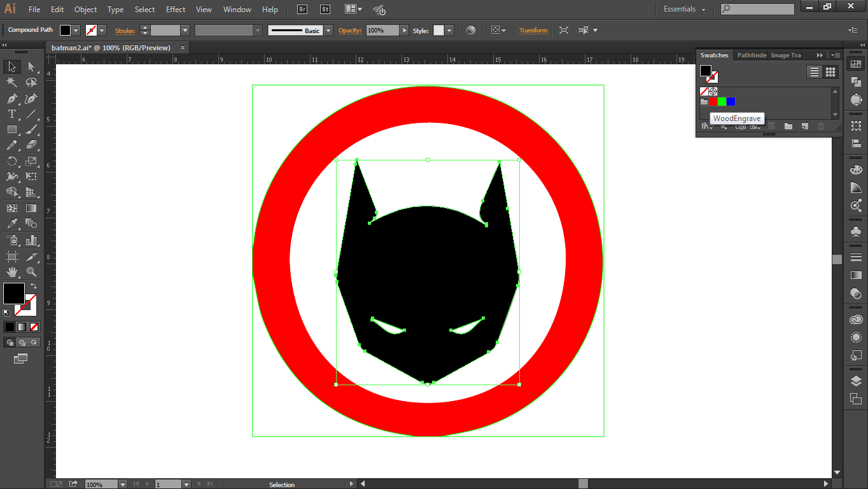Select the Slice tool

point(31,257)
